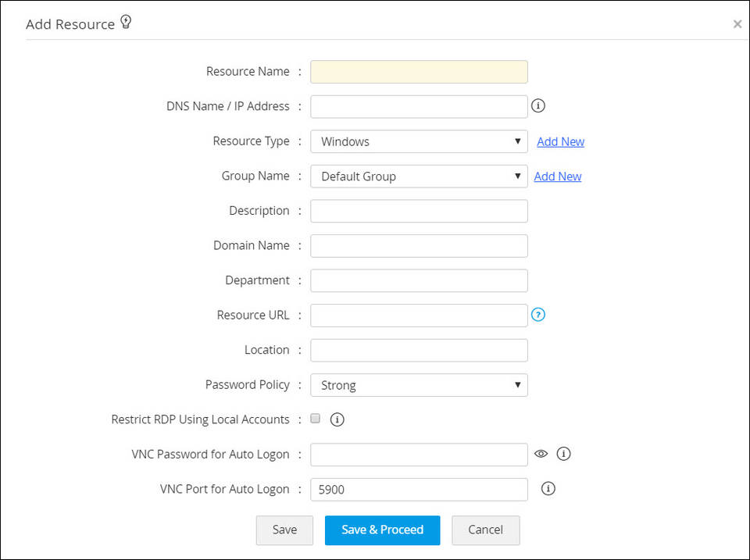Click the lightbulb icon beside Add Resource title
Viewport: 750px width, 560px height.
click(x=126, y=22)
